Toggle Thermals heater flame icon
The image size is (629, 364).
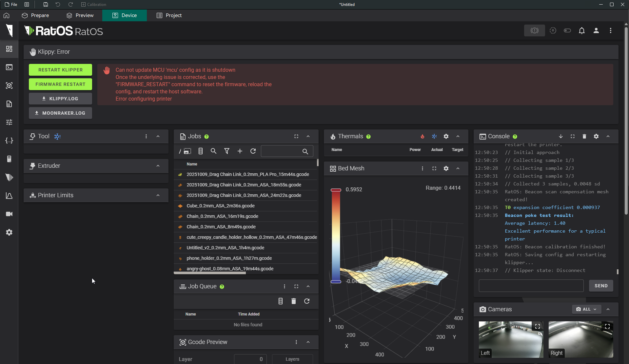coord(422,136)
